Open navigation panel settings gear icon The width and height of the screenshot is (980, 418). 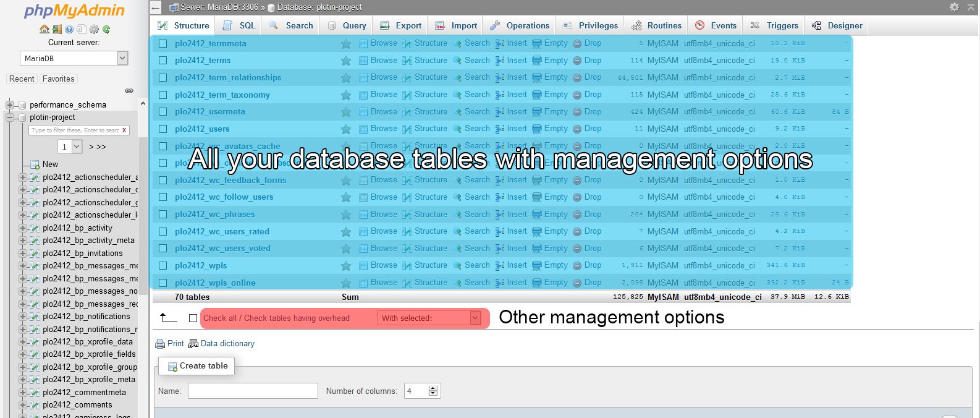tap(94, 29)
